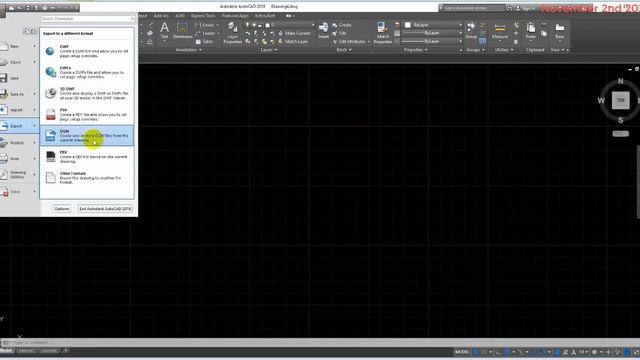Choose the DWFx export option
This screenshot has height=360, width=640.
(x=87, y=72)
